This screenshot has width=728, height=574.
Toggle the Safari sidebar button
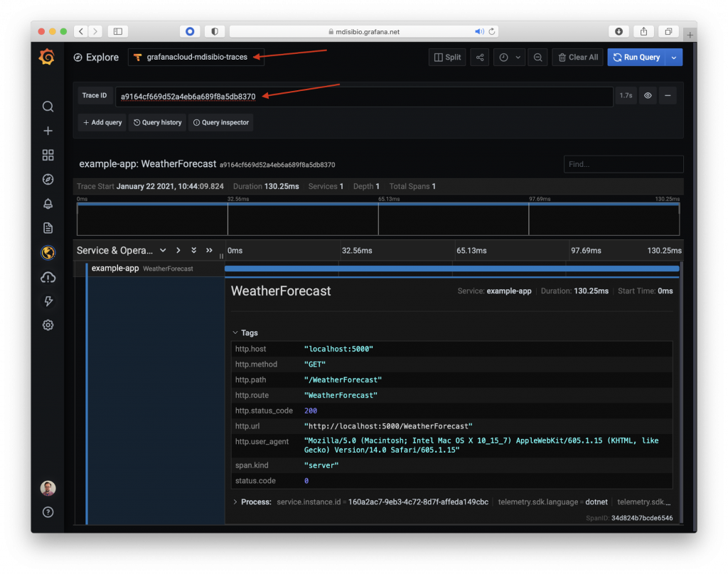coord(118,31)
